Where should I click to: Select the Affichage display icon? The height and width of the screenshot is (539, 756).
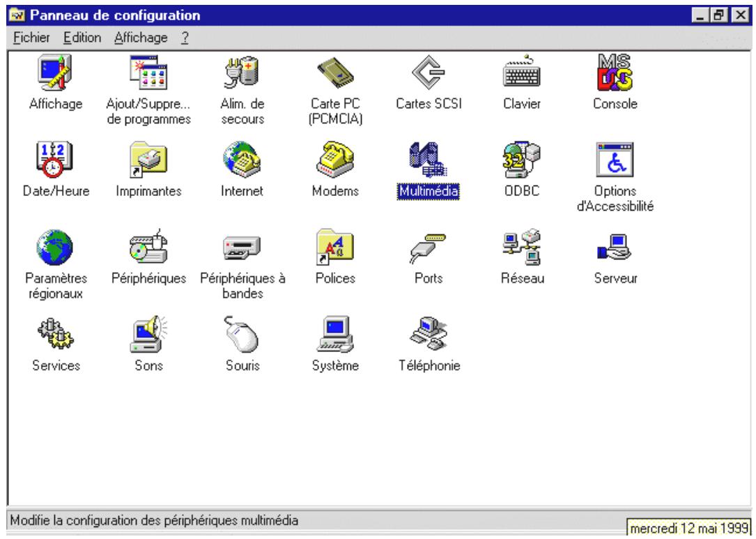pos(55,73)
